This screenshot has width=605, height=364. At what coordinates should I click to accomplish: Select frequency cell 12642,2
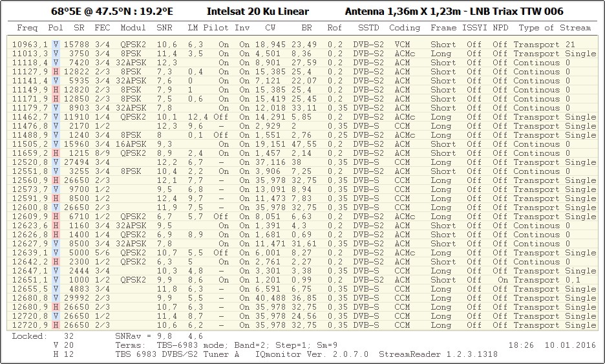click(x=30, y=262)
